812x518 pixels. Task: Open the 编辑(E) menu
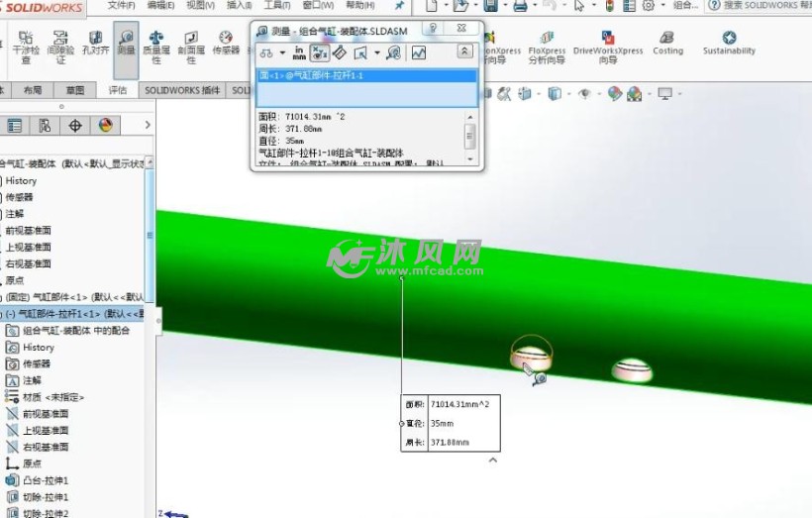(160, 5)
